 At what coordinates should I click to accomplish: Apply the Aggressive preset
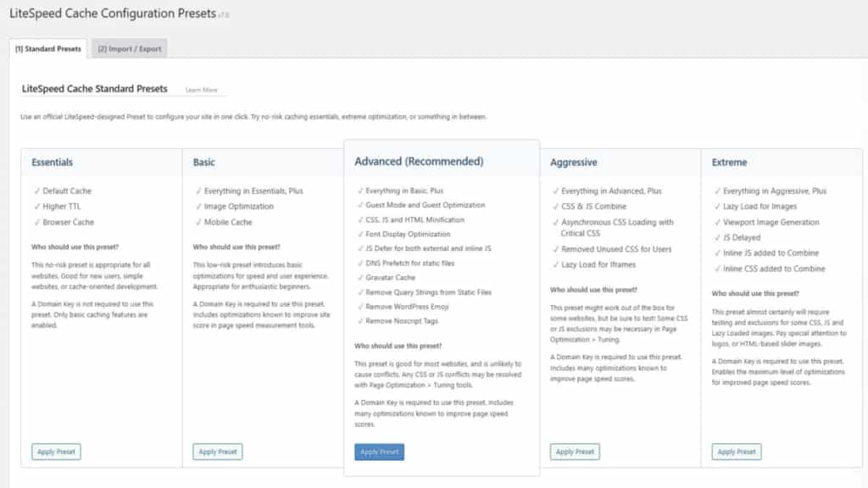pos(575,452)
